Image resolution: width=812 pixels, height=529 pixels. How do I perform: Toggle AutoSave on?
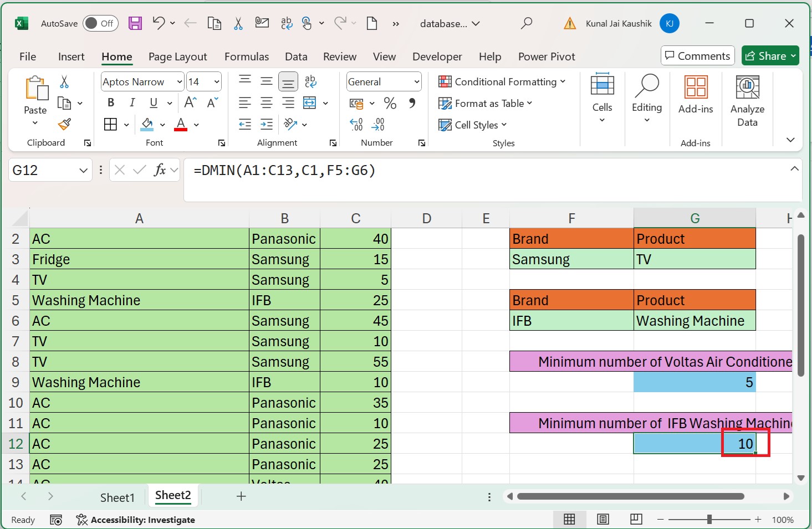tap(100, 23)
